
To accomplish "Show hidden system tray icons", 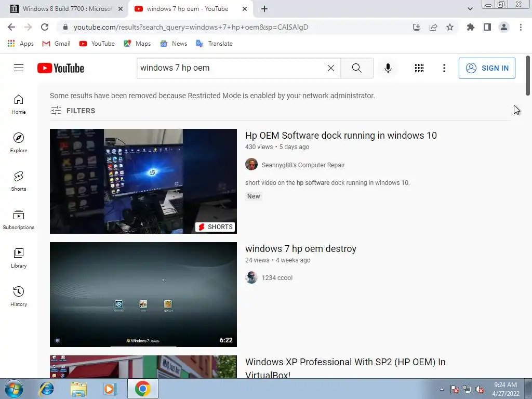I will coord(442,389).
